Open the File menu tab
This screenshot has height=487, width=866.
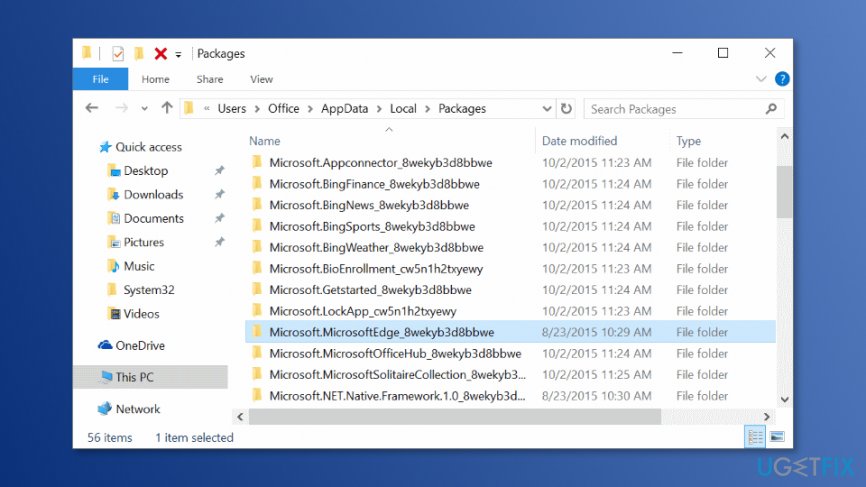101,79
